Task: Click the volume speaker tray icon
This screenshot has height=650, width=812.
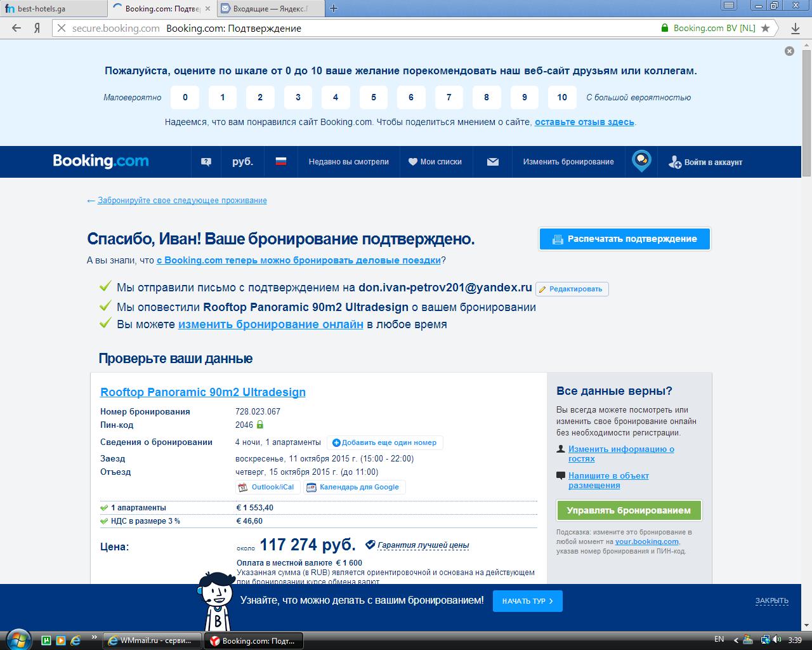Action: pos(777,639)
